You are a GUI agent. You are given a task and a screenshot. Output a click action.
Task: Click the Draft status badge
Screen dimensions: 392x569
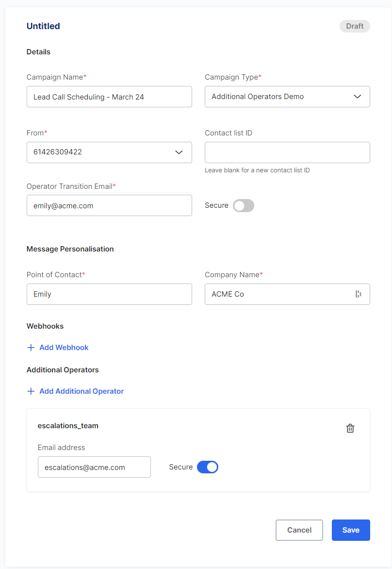click(x=355, y=26)
